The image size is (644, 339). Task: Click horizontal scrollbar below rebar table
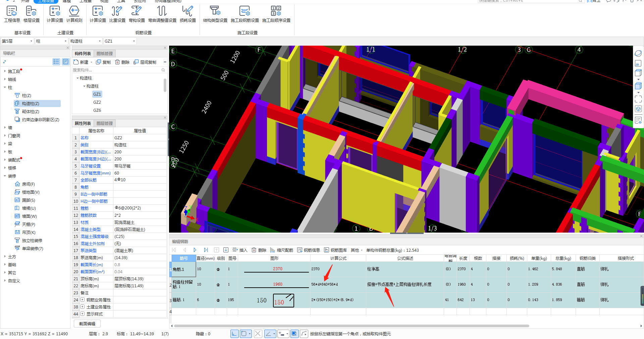[x=351, y=326]
